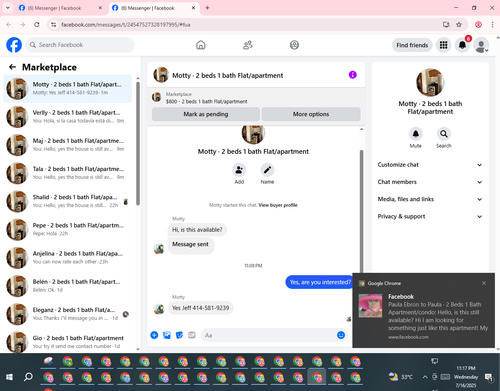
Task: Expand the Chat members section
Action: click(430, 182)
